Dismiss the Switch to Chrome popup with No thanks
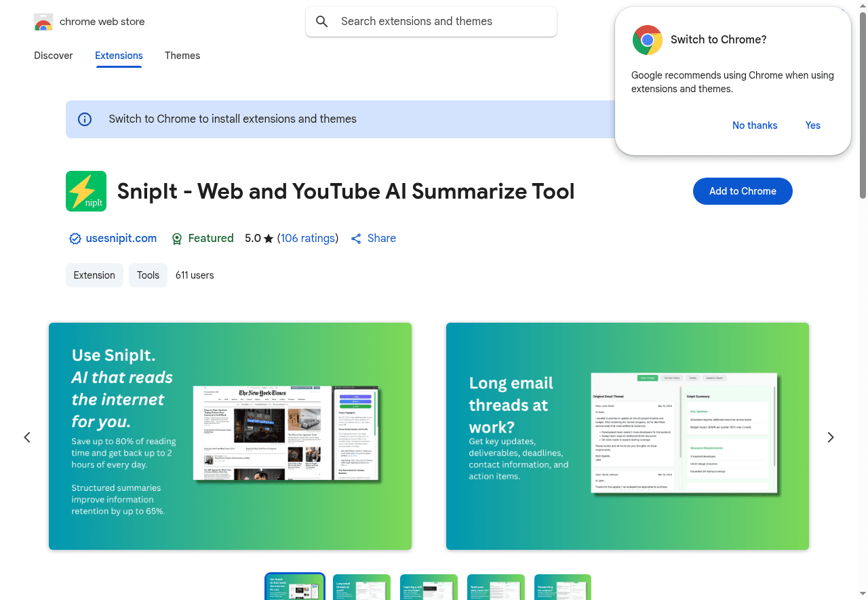This screenshot has height=600, width=868. click(x=754, y=125)
